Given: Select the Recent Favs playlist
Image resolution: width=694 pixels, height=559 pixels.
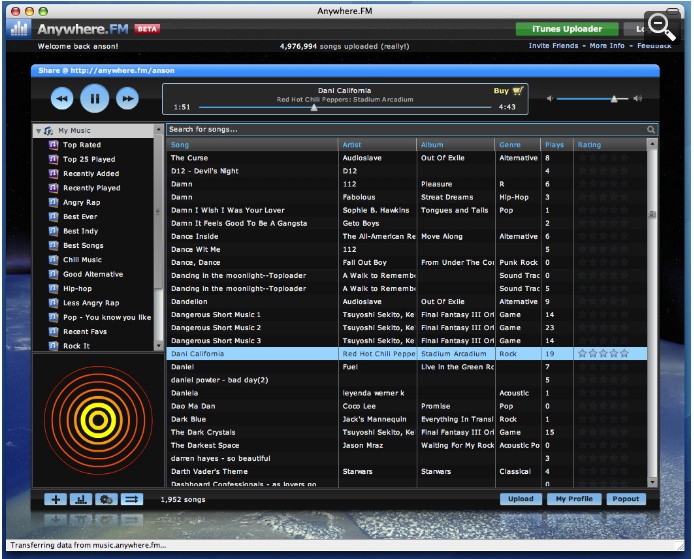Looking at the screenshot, I should click(x=85, y=332).
